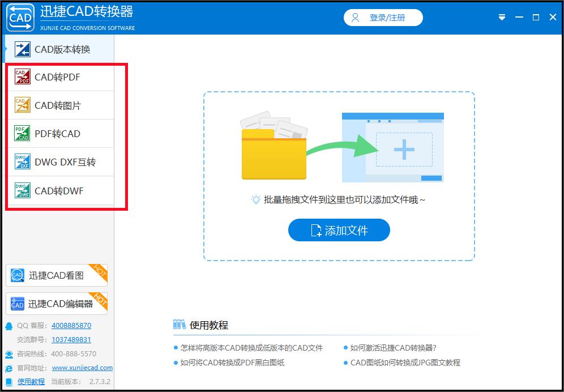Image resolution: width=564 pixels, height=392 pixels.
Task: Select the CAD转图片 conversion icon
Action: pyautogui.click(x=22, y=105)
